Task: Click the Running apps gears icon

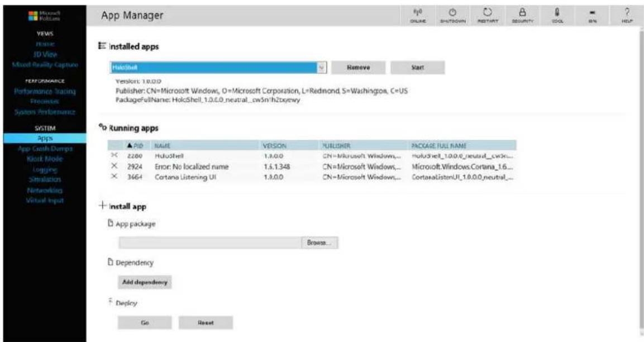Action: pyautogui.click(x=102, y=127)
